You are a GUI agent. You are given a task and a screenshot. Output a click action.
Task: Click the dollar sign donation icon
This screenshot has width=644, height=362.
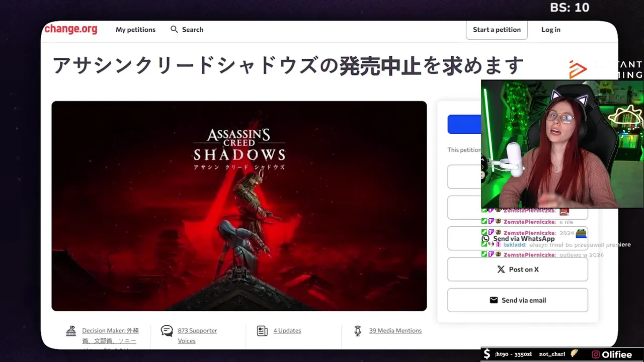[x=487, y=354]
